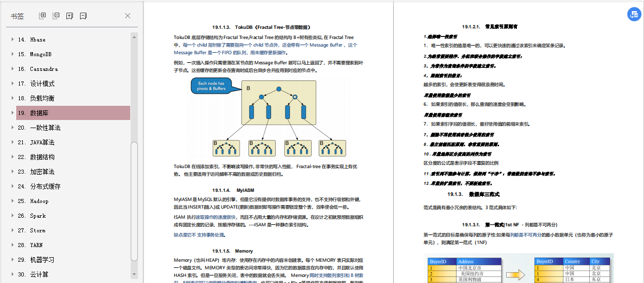This screenshot has height=283, width=644.
Task: Jump to bookmark 23. 加密算法
Action: [36, 172]
